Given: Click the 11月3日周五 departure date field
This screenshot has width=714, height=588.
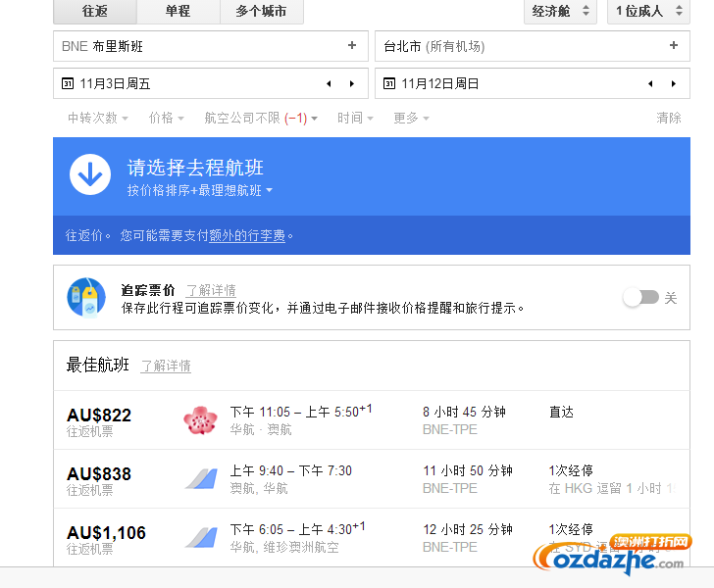Looking at the screenshot, I should pyautogui.click(x=210, y=83).
